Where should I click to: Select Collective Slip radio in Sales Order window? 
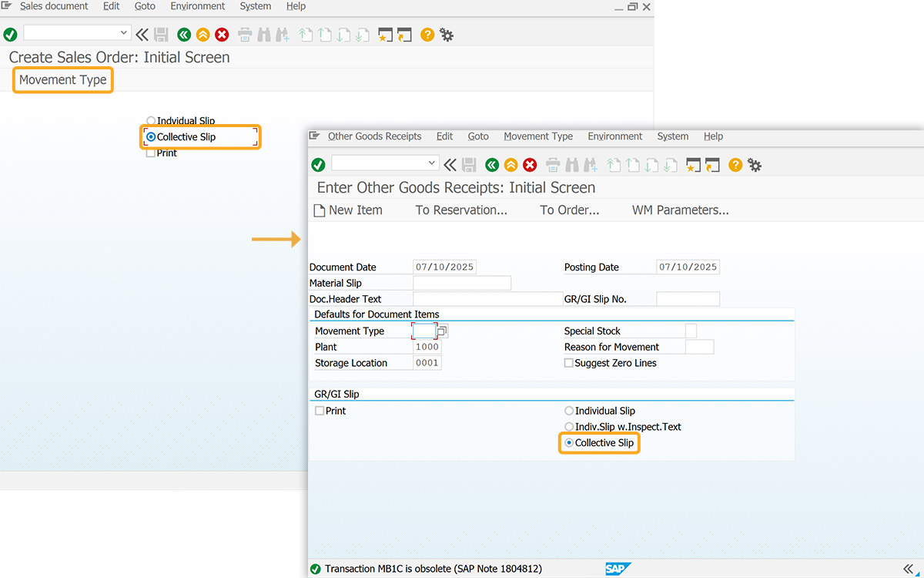[x=151, y=137]
